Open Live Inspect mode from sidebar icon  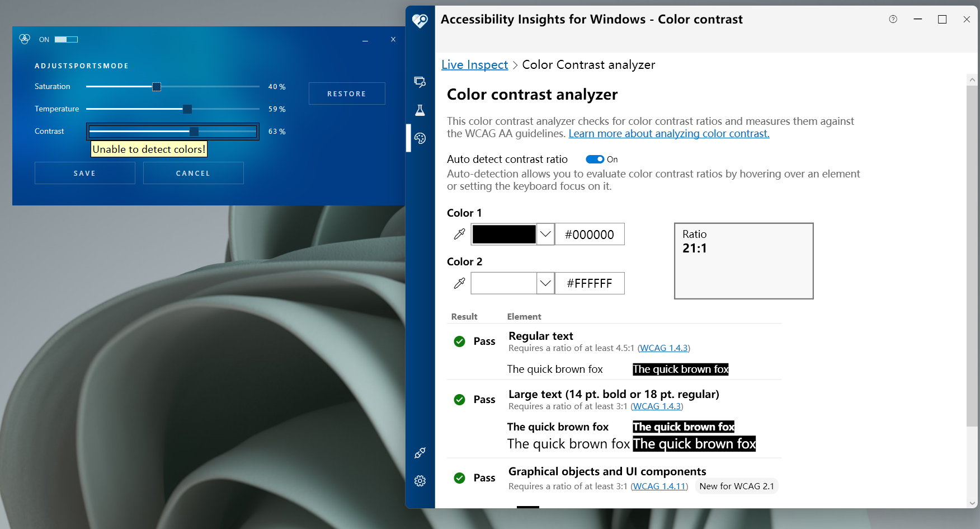pos(420,82)
